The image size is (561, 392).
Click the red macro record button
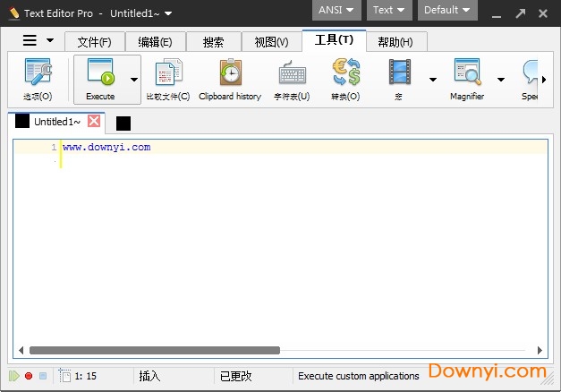click(29, 376)
